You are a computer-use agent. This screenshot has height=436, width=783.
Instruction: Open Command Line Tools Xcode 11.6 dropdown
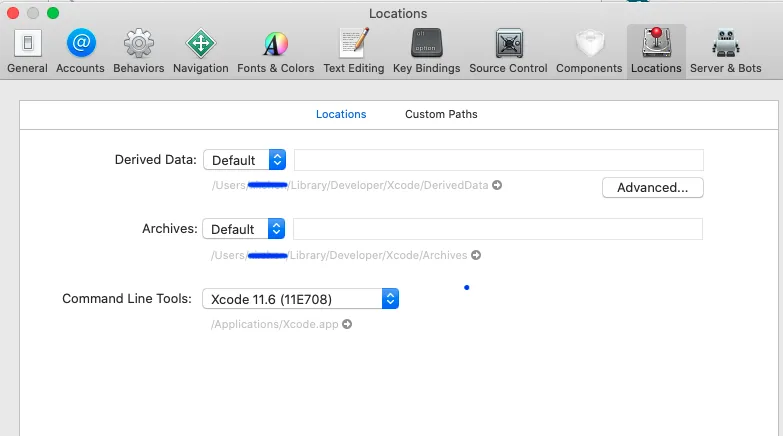pyautogui.click(x=301, y=299)
